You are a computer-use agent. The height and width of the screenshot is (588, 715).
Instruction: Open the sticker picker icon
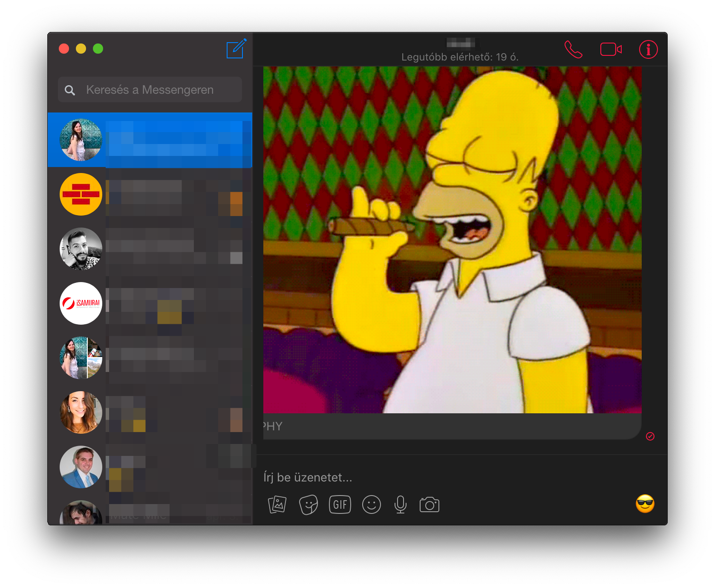click(x=308, y=505)
